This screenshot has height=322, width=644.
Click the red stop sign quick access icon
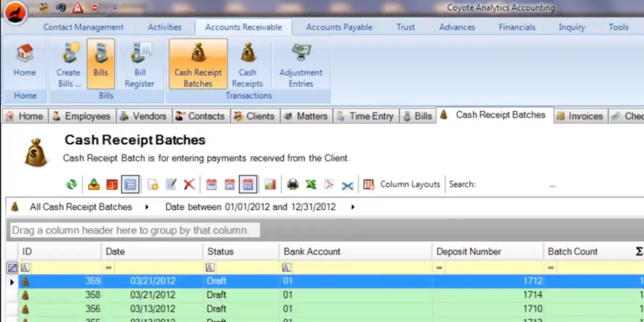click(94, 8)
